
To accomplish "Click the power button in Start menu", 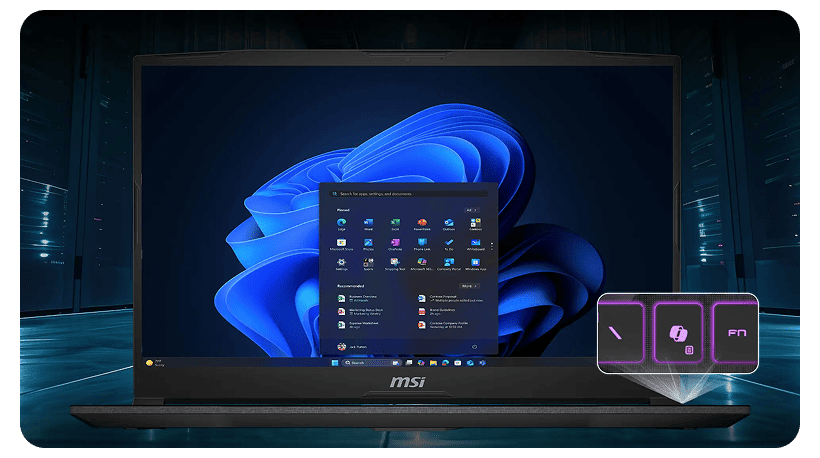I will pyautogui.click(x=473, y=347).
